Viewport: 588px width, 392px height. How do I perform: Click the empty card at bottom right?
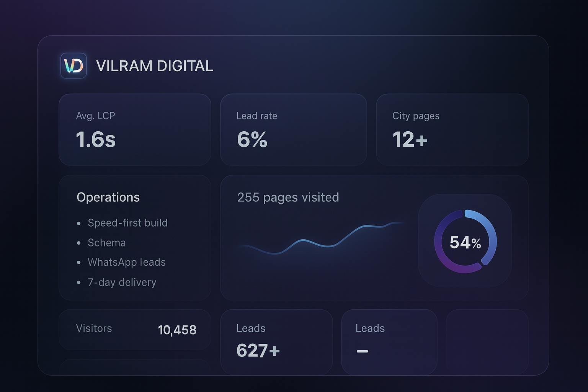pyautogui.click(x=487, y=341)
